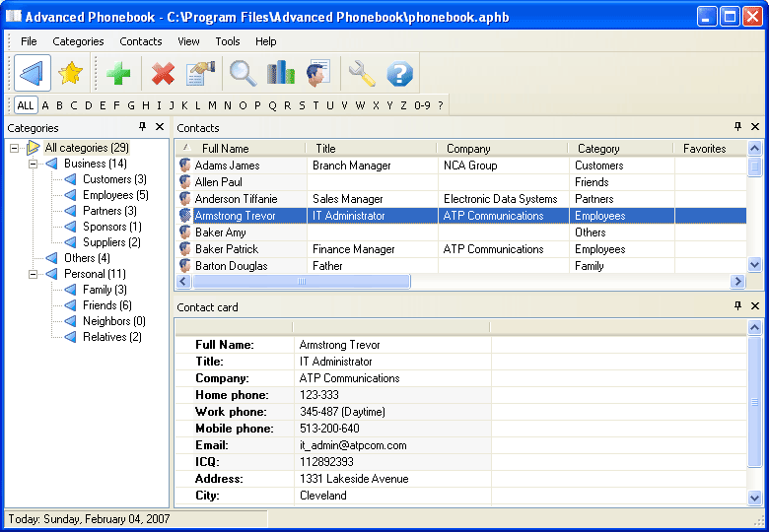Click the blue question mark help icon
769x532 pixels.
tap(399, 73)
